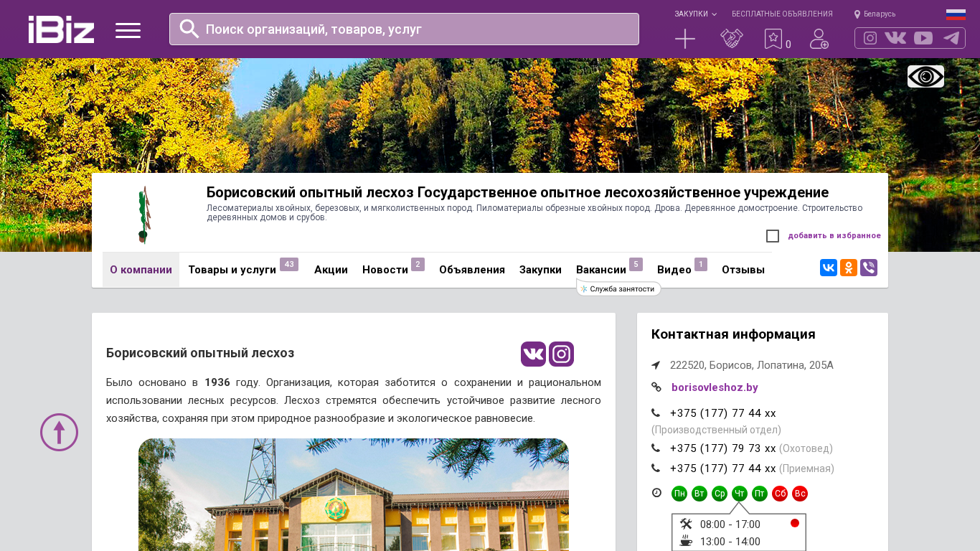Open the handshake partners icon
980x551 pixels.
pyautogui.click(x=732, y=39)
